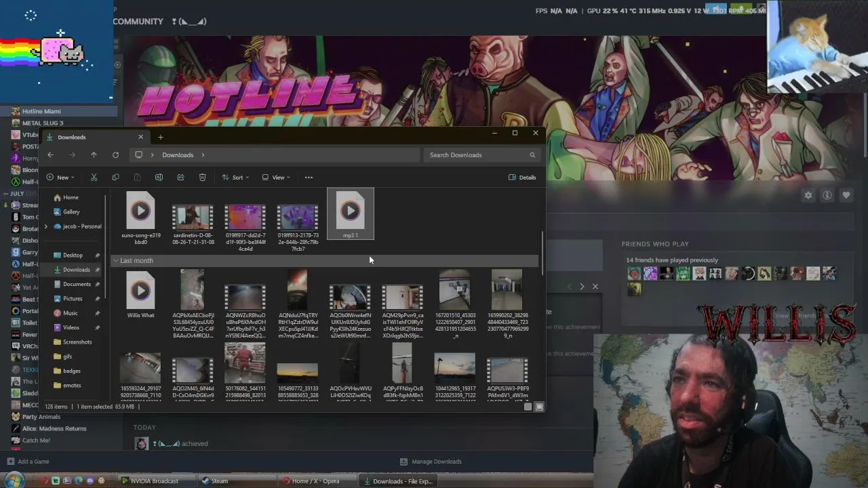Select the Willis What audio file
The width and height of the screenshot is (868, 488).
(140, 295)
